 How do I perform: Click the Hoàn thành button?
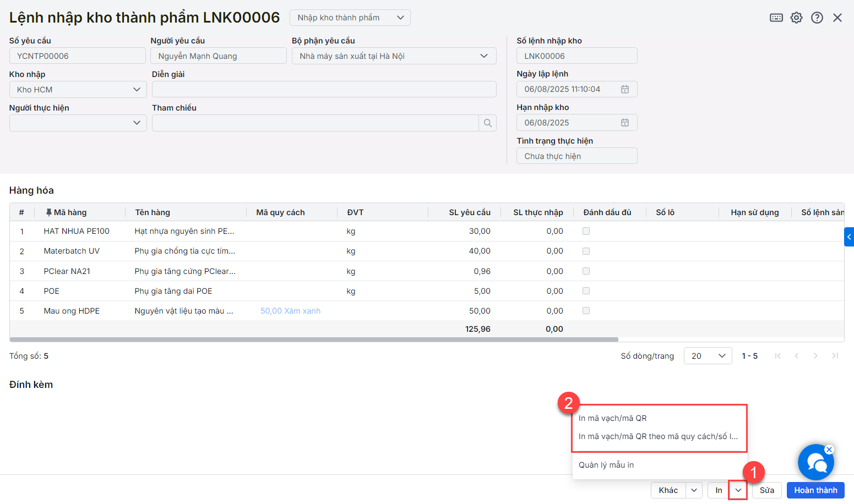(x=815, y=490)
